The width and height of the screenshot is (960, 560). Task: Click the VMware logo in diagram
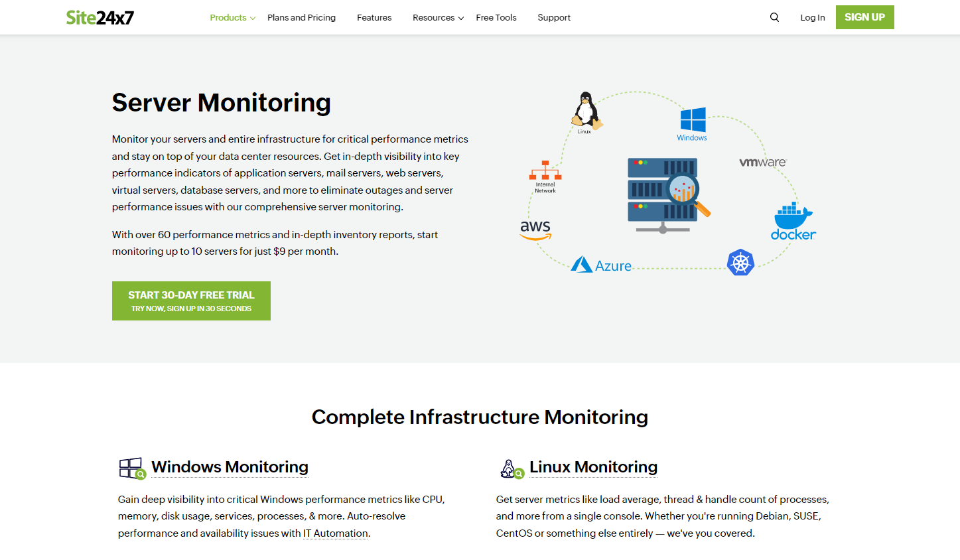tap(762, 162)
